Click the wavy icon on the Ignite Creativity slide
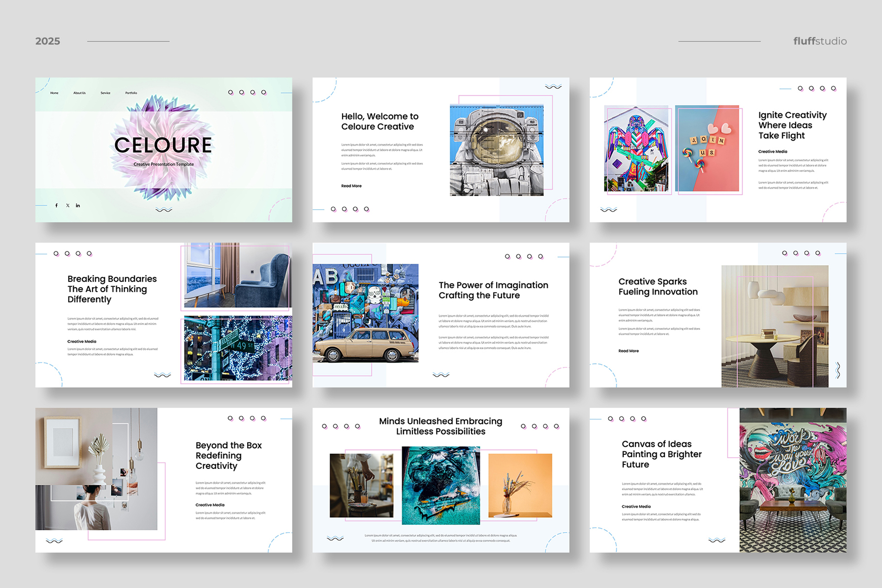The width and height of the screenshot is (882, 588). click(608, 210)
